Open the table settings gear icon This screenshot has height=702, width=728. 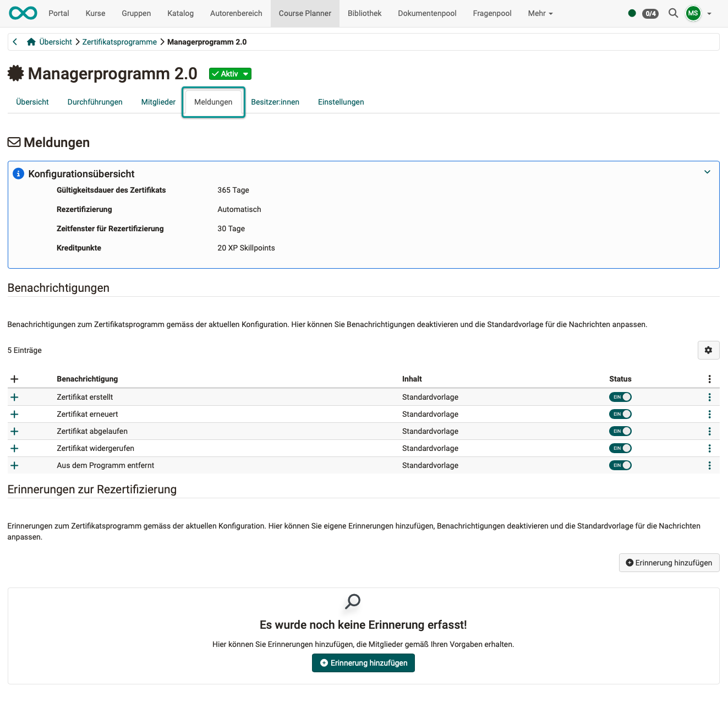[708, 350]
